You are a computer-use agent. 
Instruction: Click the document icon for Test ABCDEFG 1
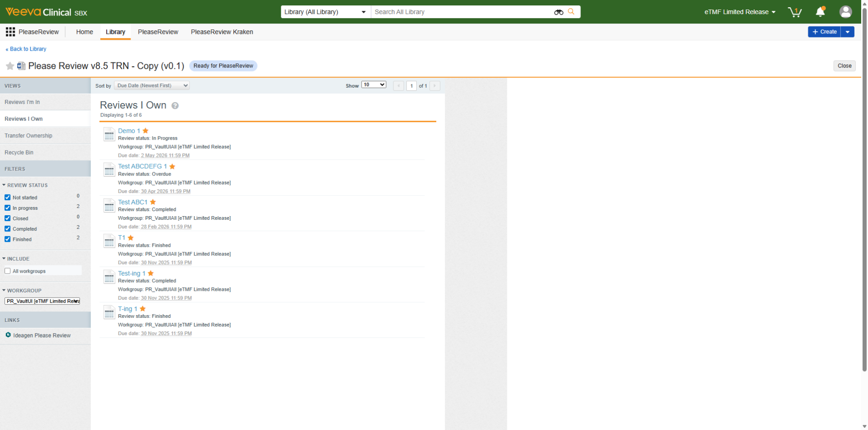109,170
